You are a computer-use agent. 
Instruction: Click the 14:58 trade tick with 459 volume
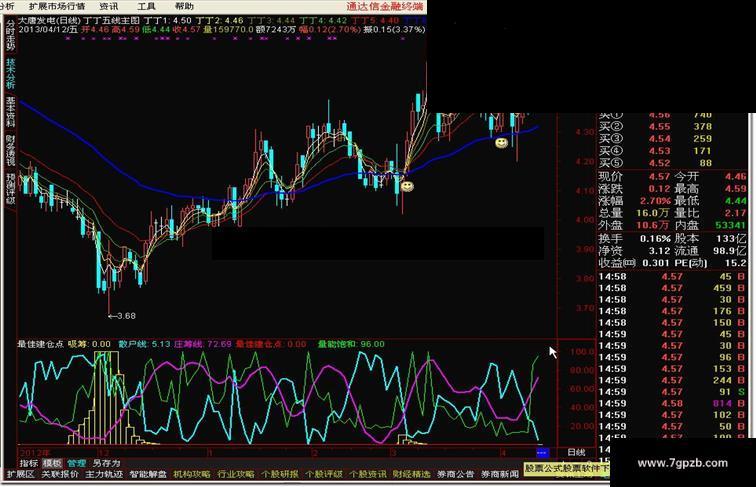672,288
